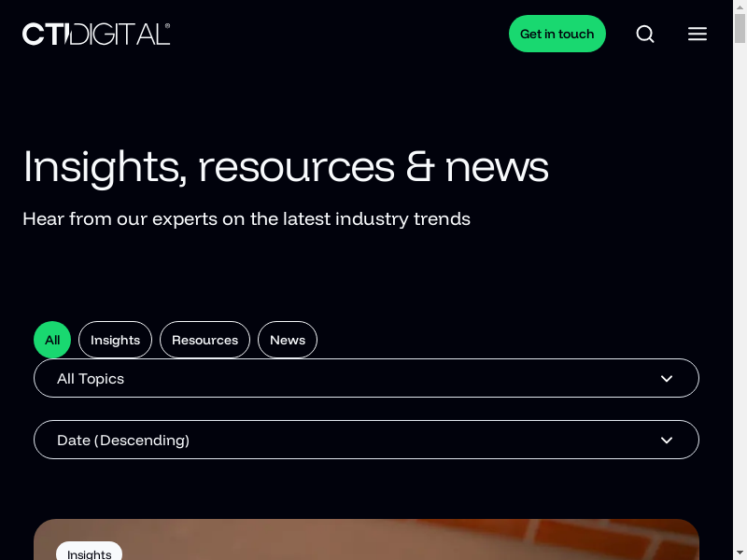Click the 'Insights, resources & news' heading
Viewport: 747px width, 560px height.
(286, 166)
